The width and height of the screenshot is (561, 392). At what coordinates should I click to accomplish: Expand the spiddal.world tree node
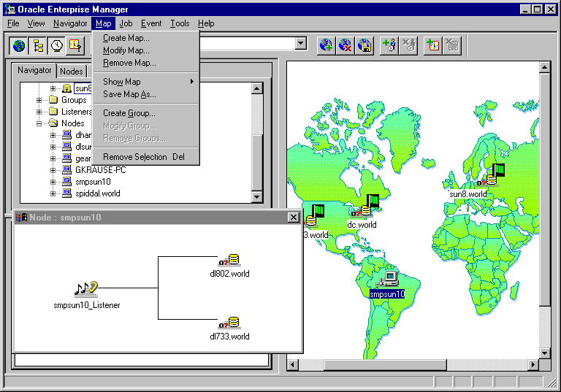click(x=53, y=194)
